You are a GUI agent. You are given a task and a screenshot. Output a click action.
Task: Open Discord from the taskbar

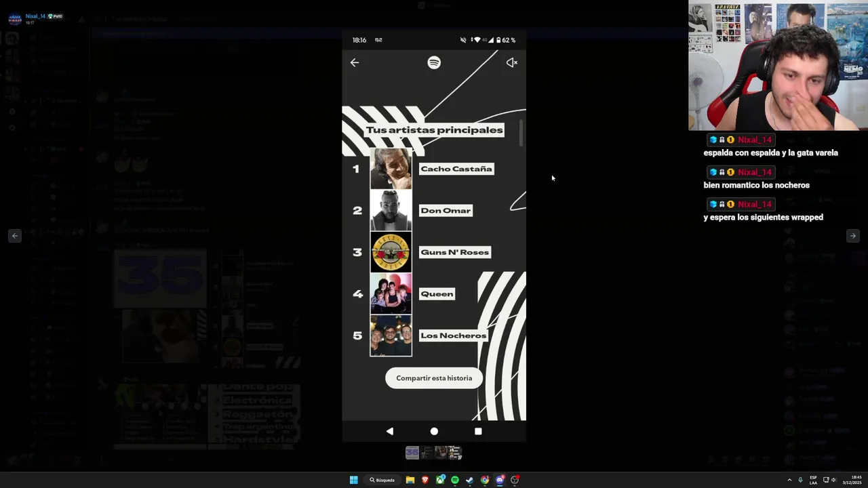(x=500, y=480)
